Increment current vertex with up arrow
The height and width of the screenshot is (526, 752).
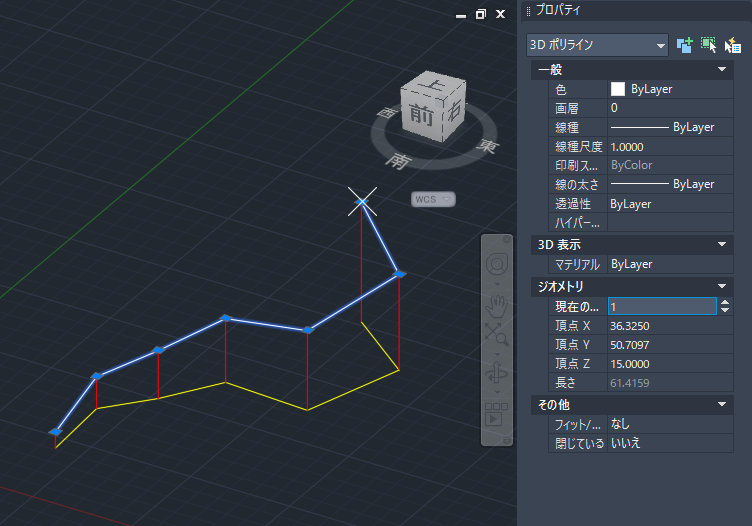point(725,303)
